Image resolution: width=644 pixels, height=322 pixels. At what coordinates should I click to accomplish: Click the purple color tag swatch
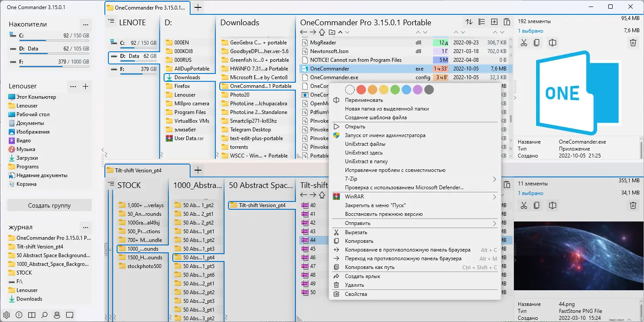418,90
